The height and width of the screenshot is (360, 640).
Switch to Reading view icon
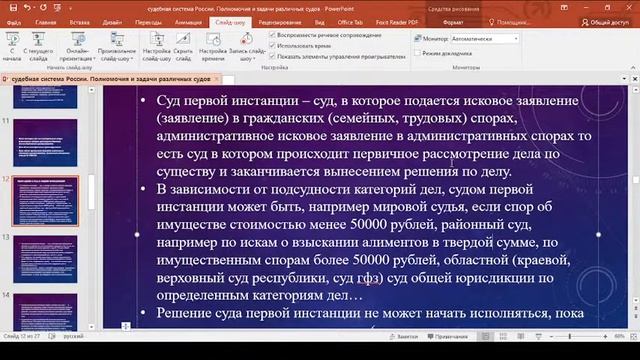(521, 336)
